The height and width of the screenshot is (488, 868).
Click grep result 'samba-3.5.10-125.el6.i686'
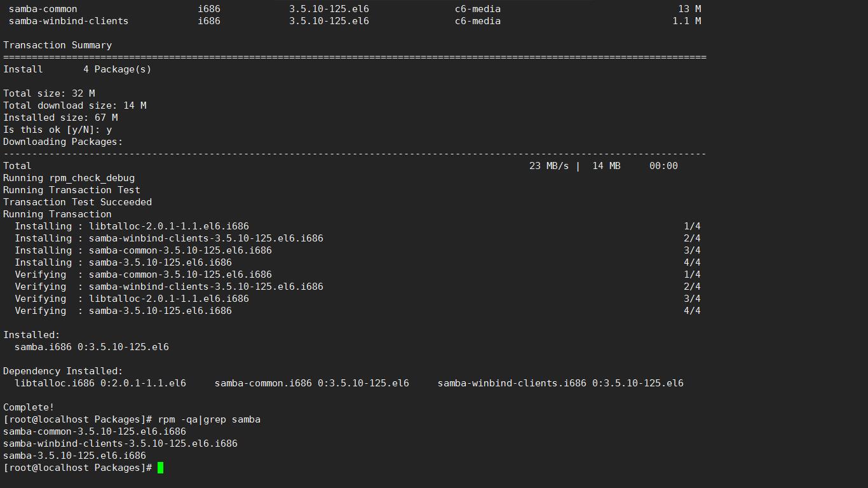pos(74,456)
